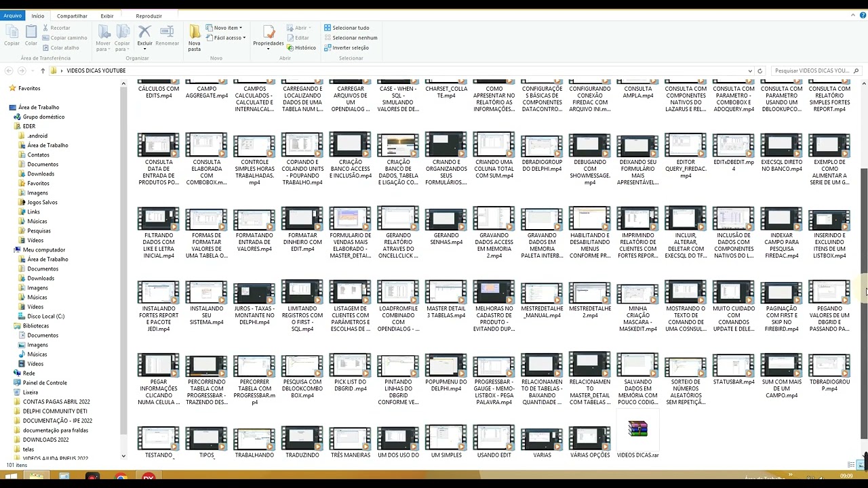Viewport: 868px width, 488px height.
Task: Expand the Mover para dropdown
Action: tap(103, 46)
